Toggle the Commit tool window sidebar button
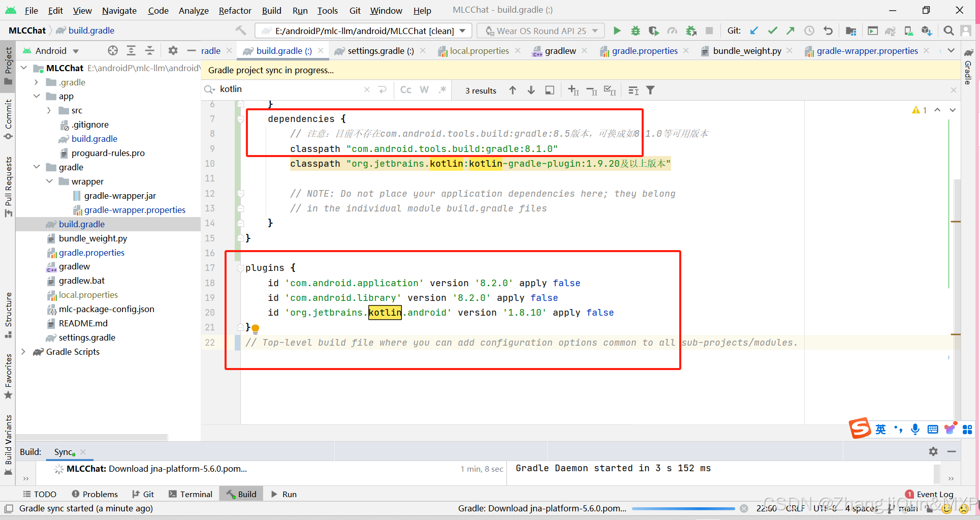Image resolution: width=980 pixels, height=520 pixels. 8,120
